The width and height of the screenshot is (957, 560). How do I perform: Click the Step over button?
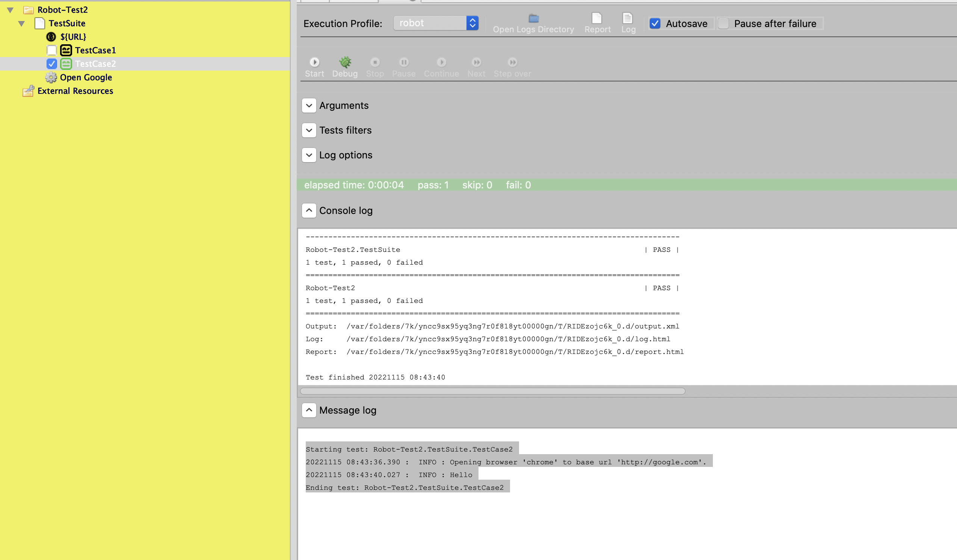(x=512, y=68)
